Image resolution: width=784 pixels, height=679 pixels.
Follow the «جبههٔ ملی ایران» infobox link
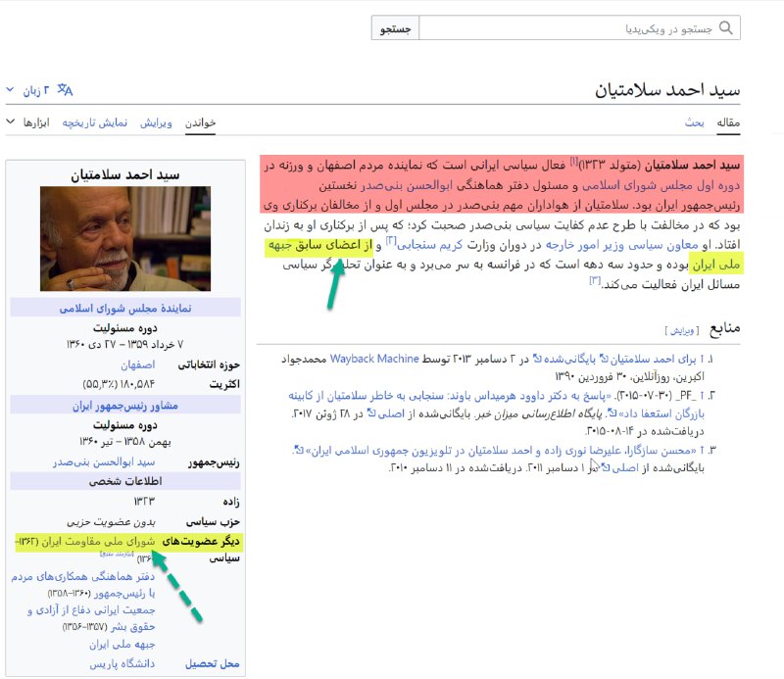tap(122, 645)
